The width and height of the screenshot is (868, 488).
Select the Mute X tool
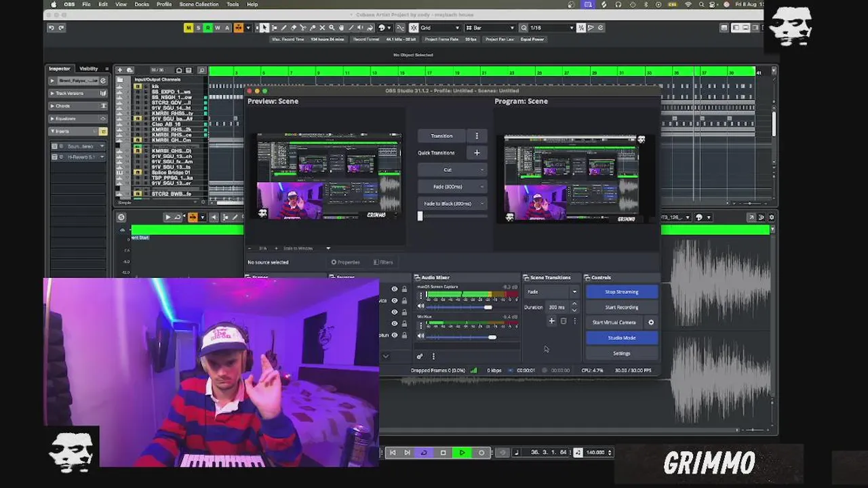pyautogui.click(x=322, y=28)
